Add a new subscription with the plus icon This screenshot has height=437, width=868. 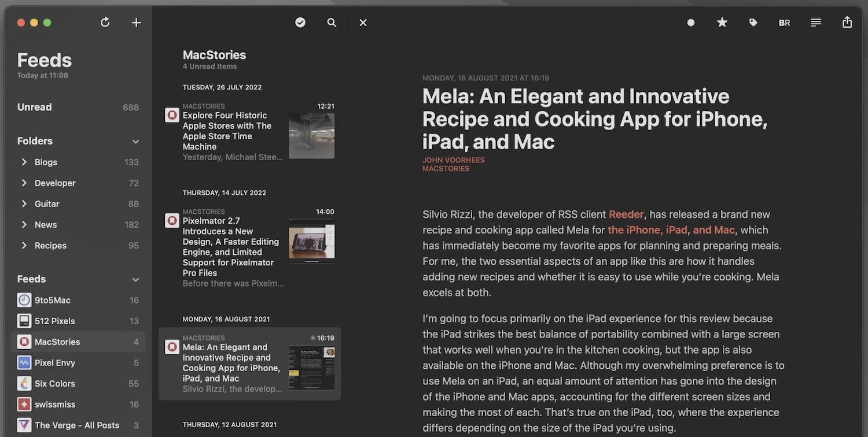(136, 23)
